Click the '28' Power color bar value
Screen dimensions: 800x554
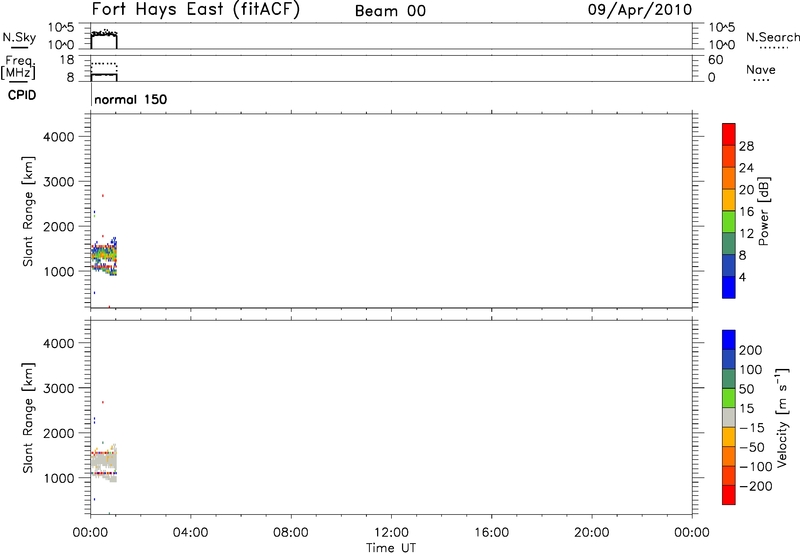click(746, 146)
